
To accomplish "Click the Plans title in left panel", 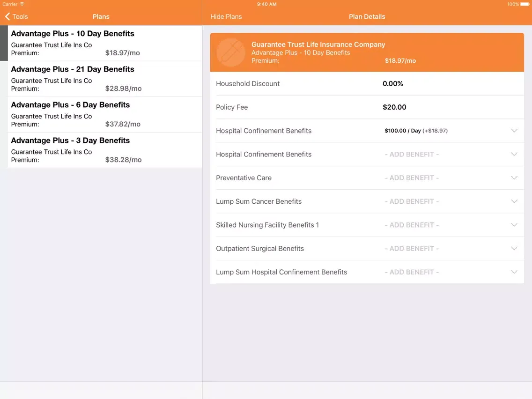I will [101, 16].
